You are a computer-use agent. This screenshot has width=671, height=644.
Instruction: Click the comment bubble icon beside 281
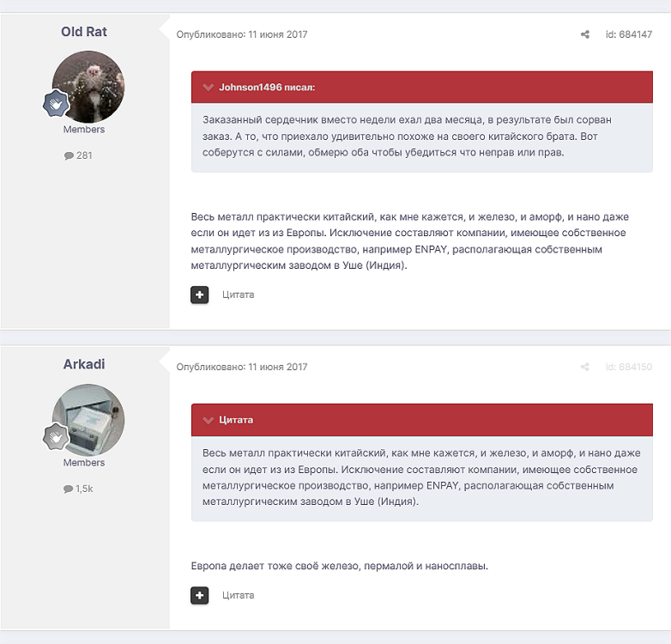[x=69, y=156]
